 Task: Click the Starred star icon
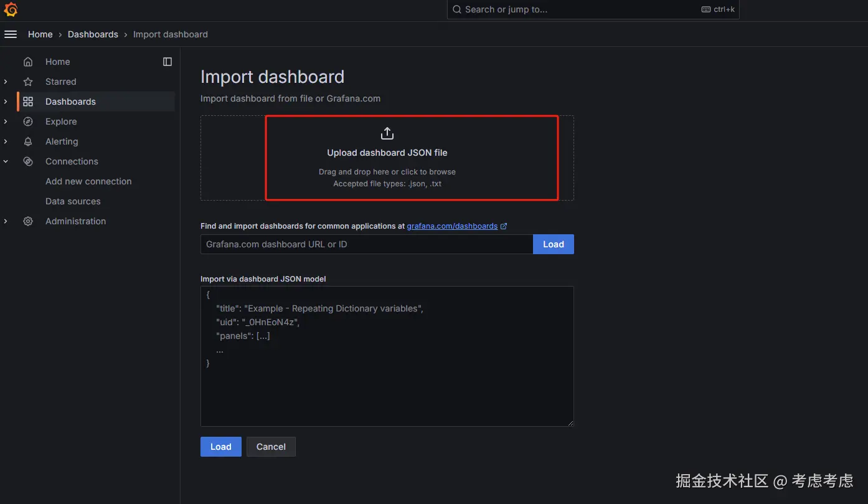click(x=28, y=82)
